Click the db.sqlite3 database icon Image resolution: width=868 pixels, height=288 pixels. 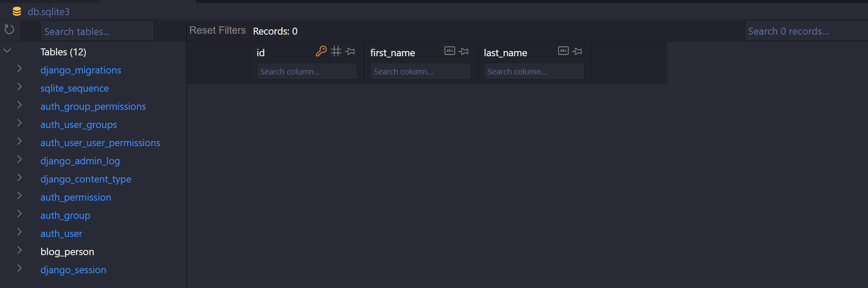[x=17, y=12]
